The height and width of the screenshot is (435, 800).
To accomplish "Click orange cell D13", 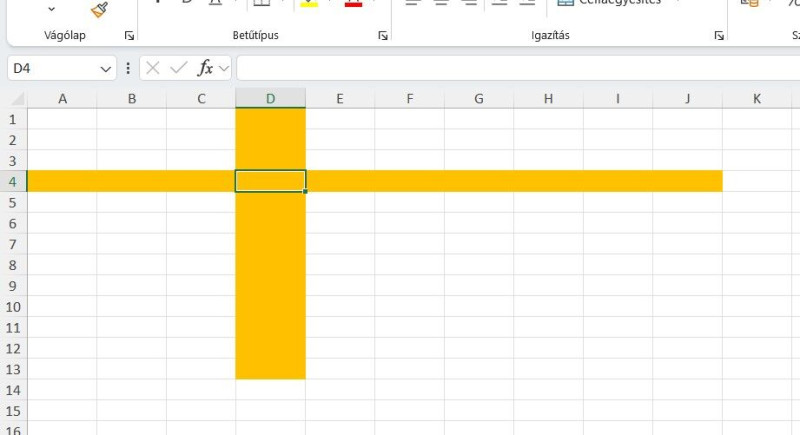I will (x=270, y=369).
